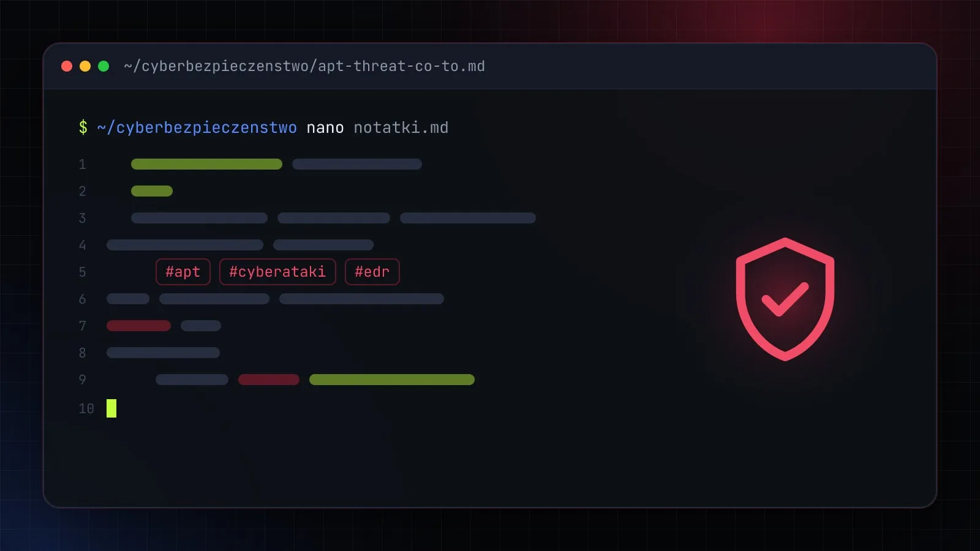Click the green $ prompt symbol
Viewport: 980px width, 551px height.
coord(83,127)
